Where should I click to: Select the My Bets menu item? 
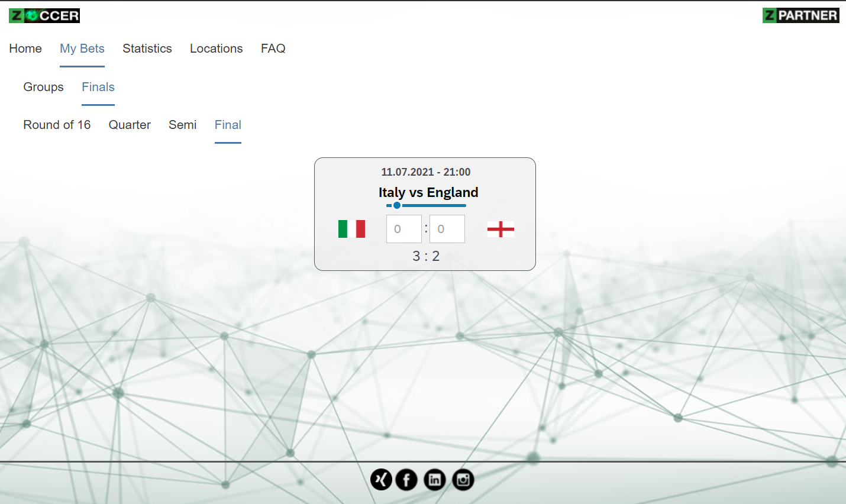click(82, 49)
